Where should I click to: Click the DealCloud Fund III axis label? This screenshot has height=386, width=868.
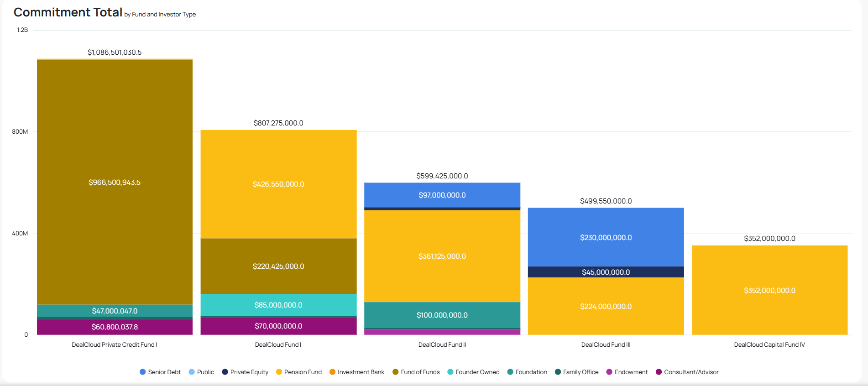606,345
